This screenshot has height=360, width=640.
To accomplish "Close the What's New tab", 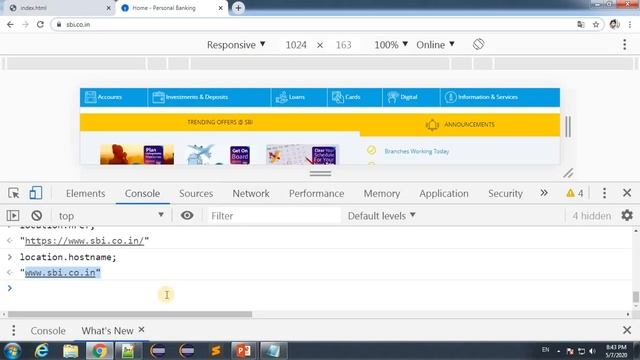I will 141,329.
